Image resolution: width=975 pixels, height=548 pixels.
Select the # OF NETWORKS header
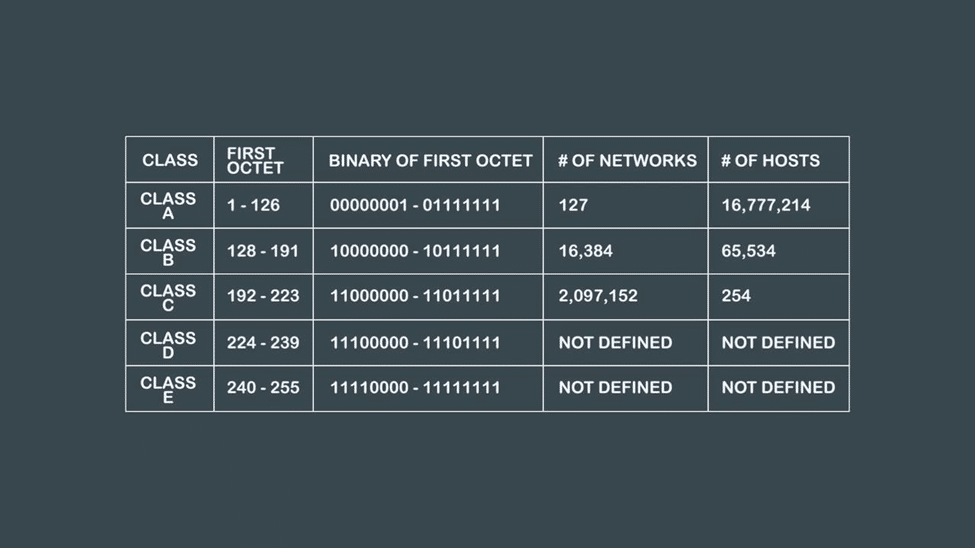[627, 160]
